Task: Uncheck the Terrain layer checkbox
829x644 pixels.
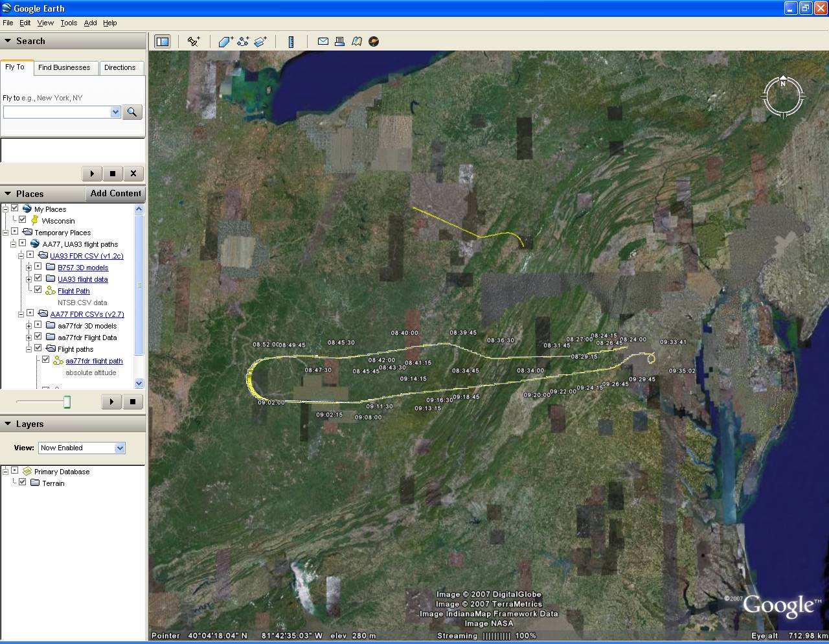Action: tap(23, 483)
